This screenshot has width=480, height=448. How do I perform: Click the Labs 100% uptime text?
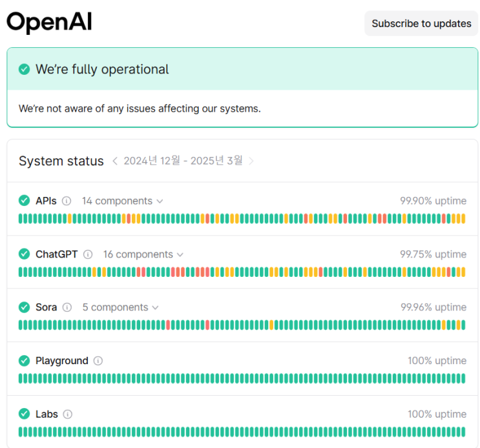[x=437, y=414]
